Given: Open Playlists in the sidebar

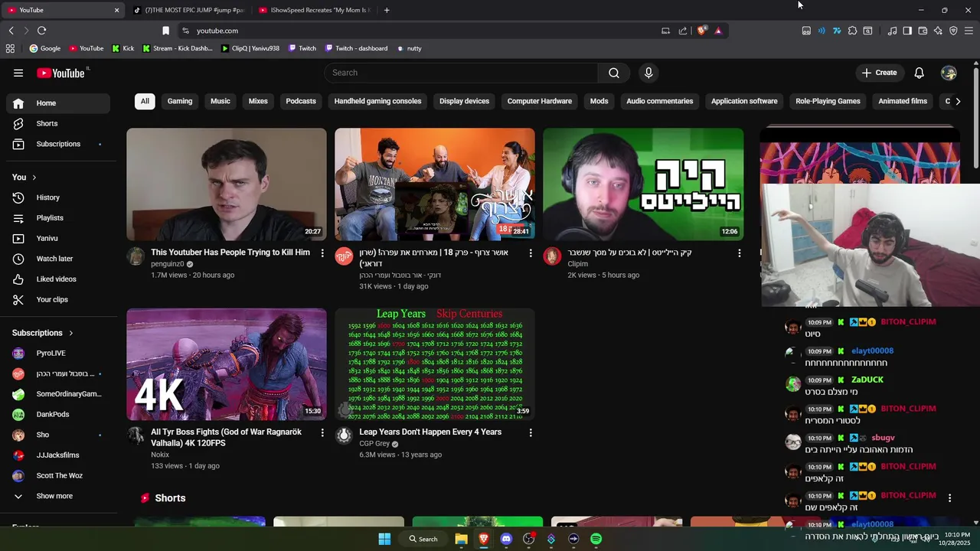Looking at the screenshot, I should click(58, 218).
